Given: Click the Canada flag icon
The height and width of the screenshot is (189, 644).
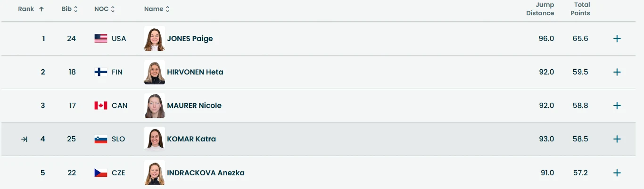Looking at the screenshot, I should tap(101, 106).
